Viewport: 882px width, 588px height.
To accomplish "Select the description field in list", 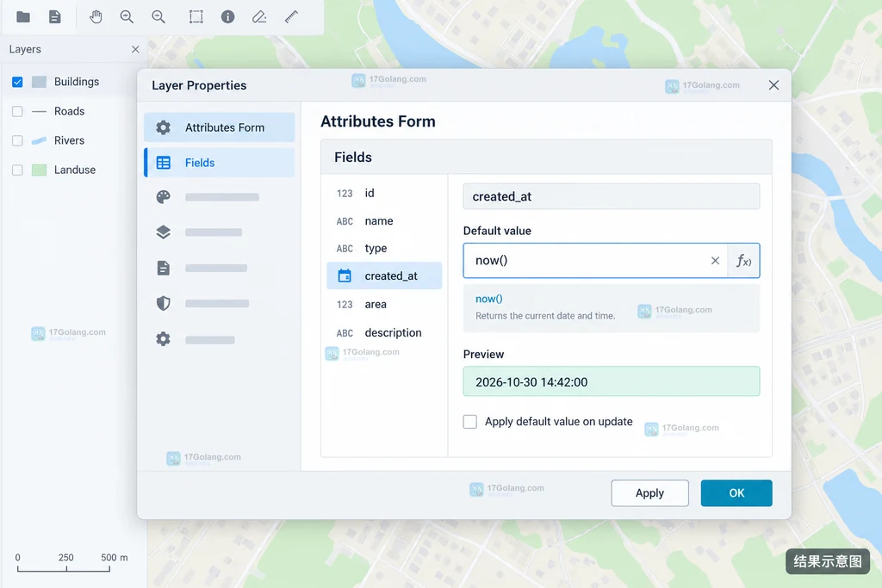I will pyautogui.click(x=384, y=333).
